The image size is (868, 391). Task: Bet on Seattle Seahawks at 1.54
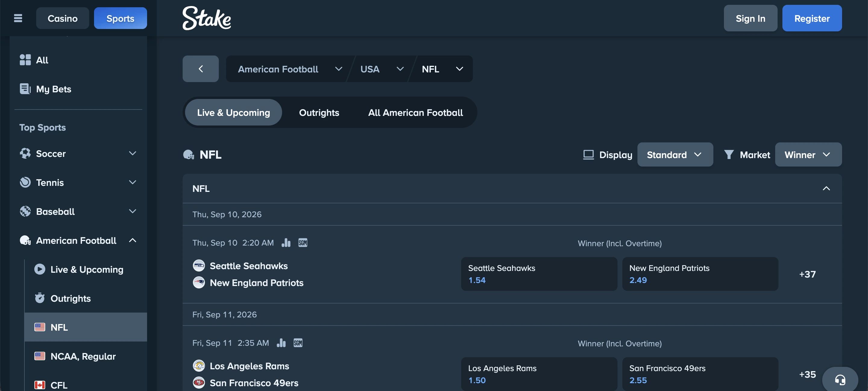539,274
